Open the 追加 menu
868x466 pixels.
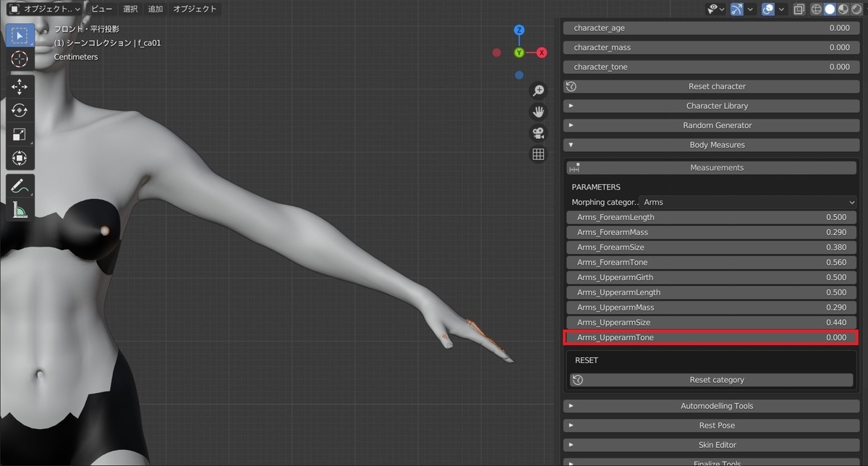156,9
